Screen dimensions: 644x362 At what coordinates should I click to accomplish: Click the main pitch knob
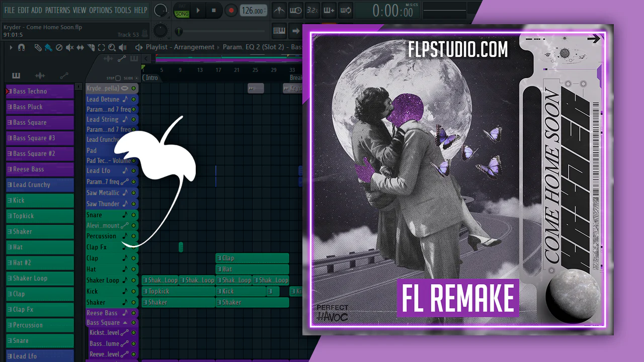point(161,31)
